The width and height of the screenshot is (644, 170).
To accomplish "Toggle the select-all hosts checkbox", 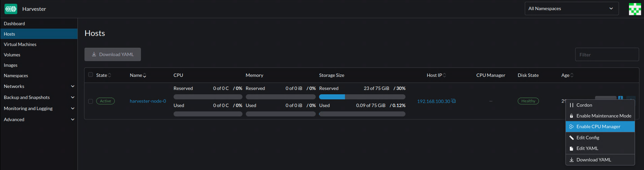I will pos(90,75).
